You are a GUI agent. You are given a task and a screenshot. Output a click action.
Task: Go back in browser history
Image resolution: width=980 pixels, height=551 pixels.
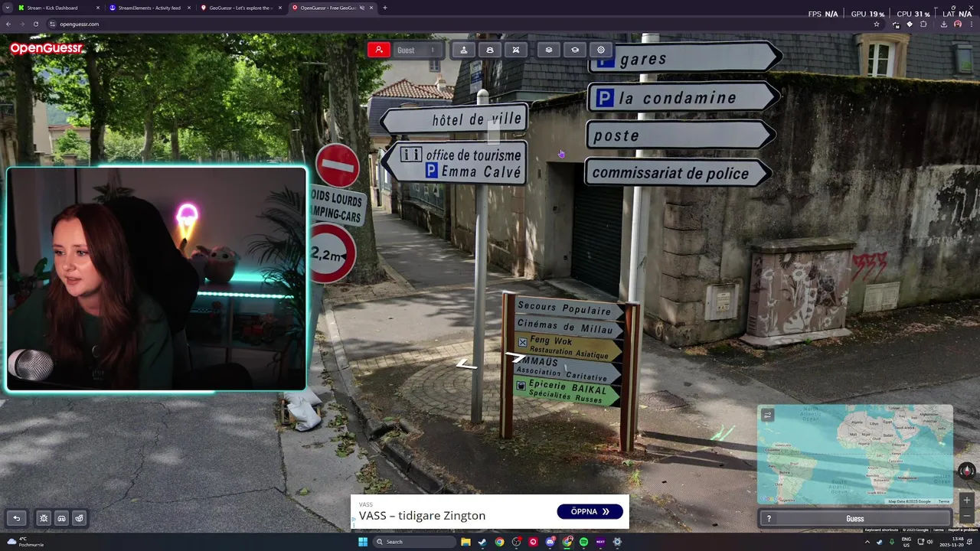pos(8,24)
